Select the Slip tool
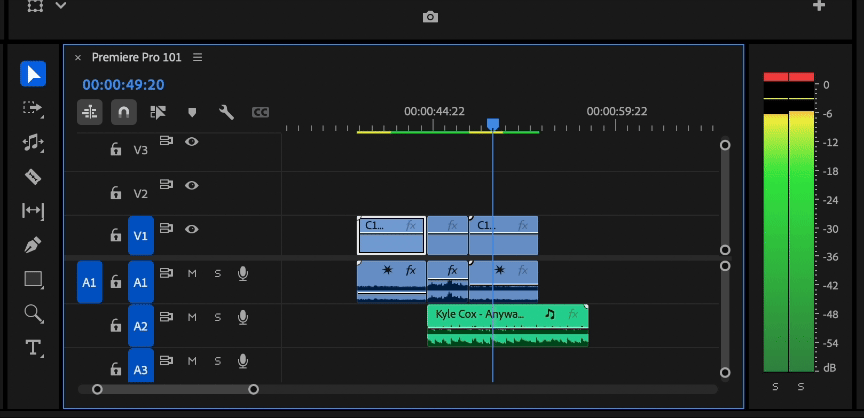This screenshot has height=418, width=864. pos(33,211)
